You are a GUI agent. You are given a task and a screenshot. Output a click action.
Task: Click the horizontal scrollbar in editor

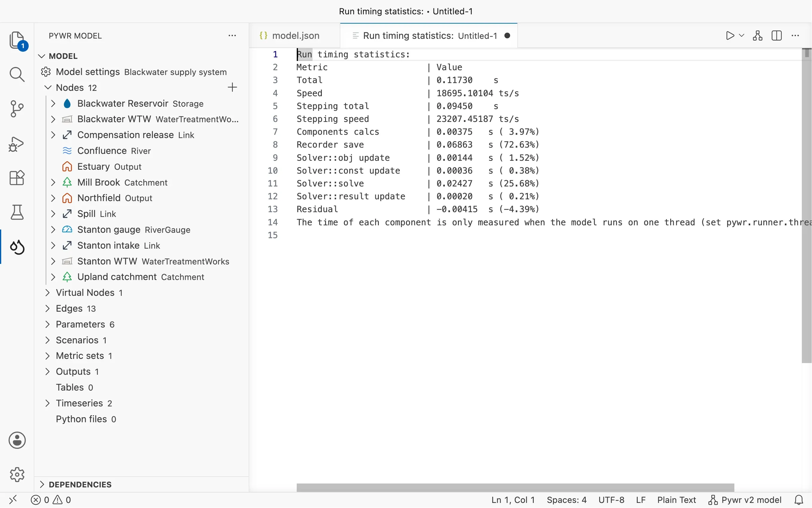click(x=515, y=487)
